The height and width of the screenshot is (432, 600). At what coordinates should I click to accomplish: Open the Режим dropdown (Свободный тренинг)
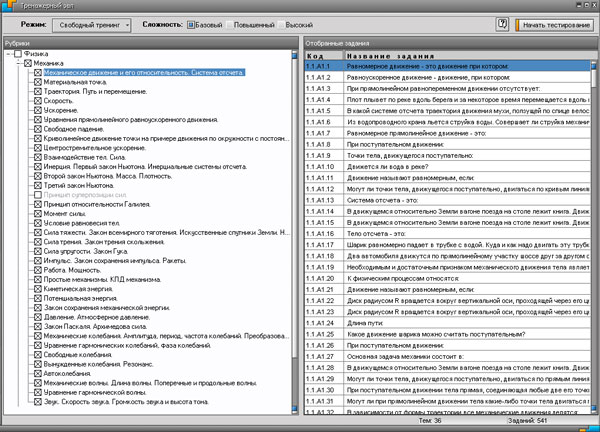[90, 22]
